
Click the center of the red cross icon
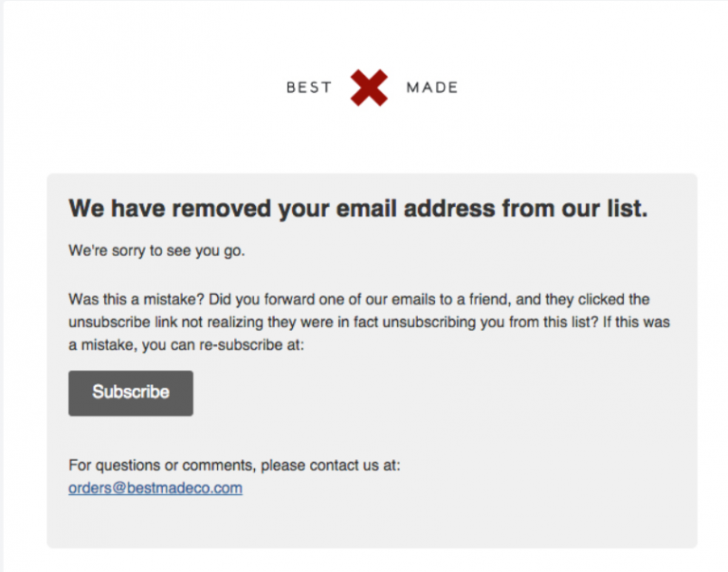click(x=369, y=88)
